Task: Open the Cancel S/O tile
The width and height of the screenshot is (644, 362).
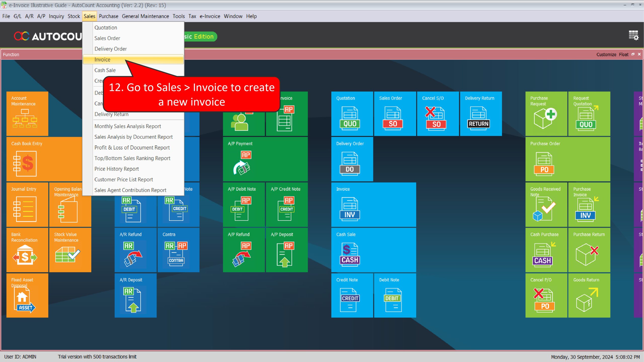Action: pos(438,114)
